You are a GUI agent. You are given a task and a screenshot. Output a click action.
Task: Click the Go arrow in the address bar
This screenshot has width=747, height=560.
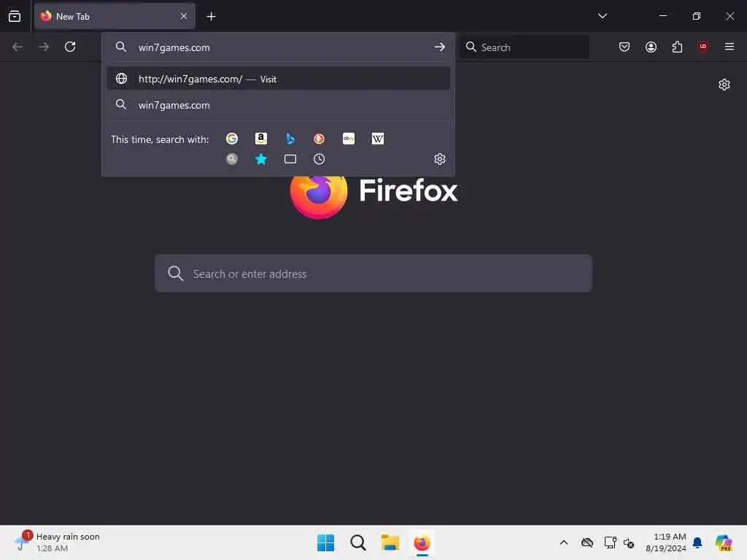pyautogui.click(x=439, y=47)
